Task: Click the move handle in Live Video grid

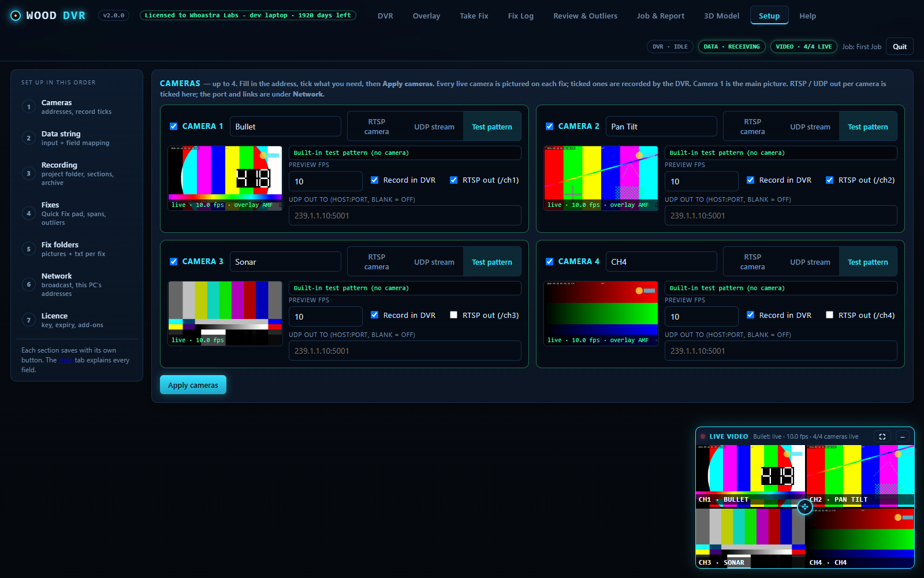Action: click(804, 507)
